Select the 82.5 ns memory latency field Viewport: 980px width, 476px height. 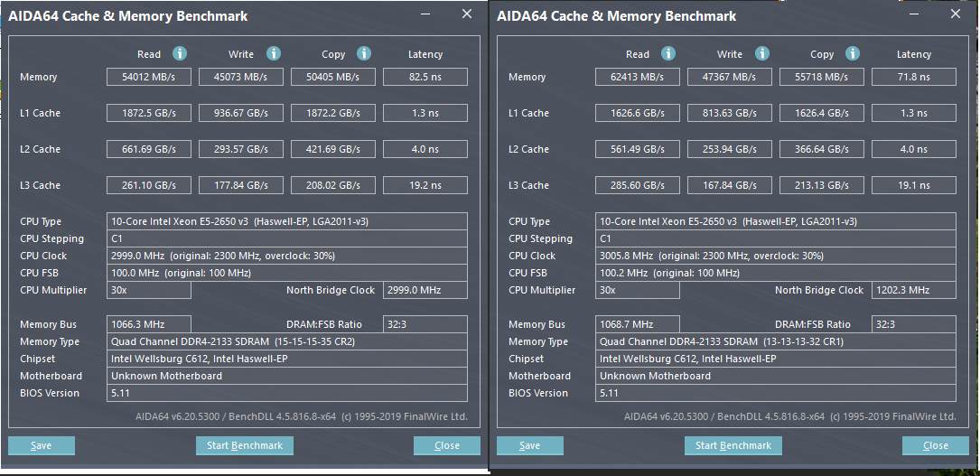coord(425,77)
